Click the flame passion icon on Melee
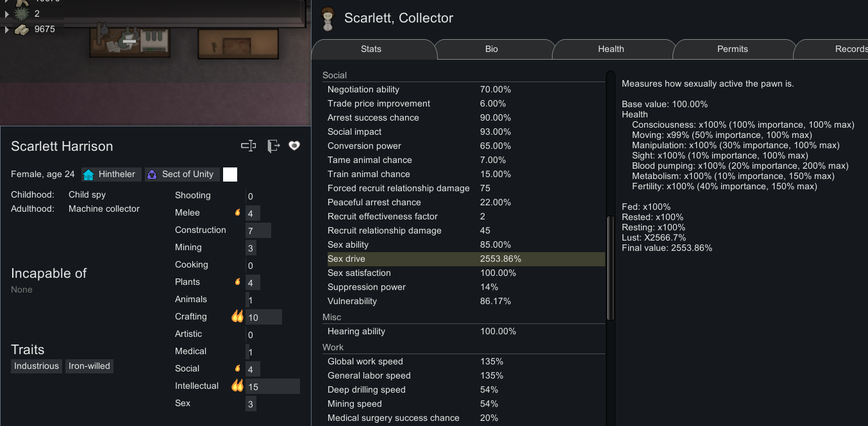 pyautogui.click(x=237, y=212)
